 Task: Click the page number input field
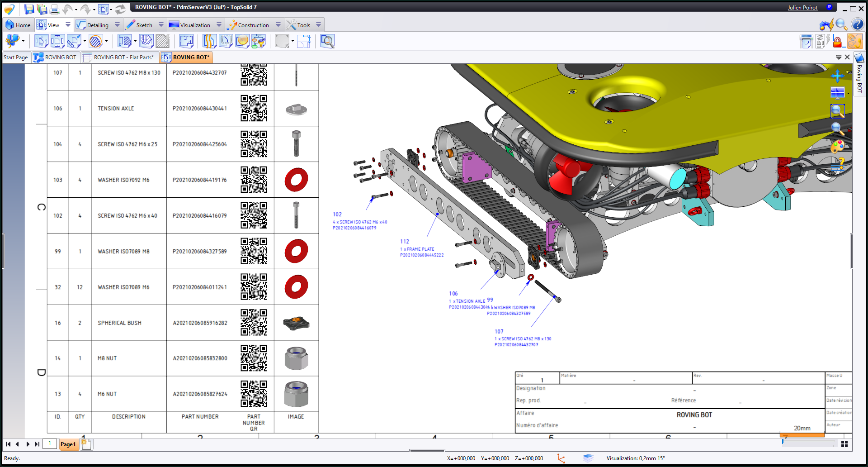click(x=50, y=443)
